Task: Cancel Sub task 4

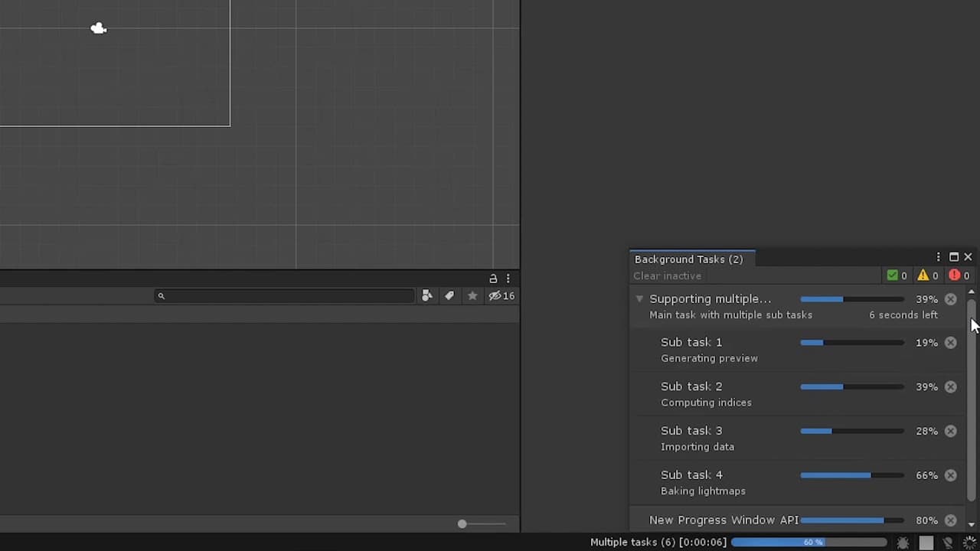Action: 951,476
